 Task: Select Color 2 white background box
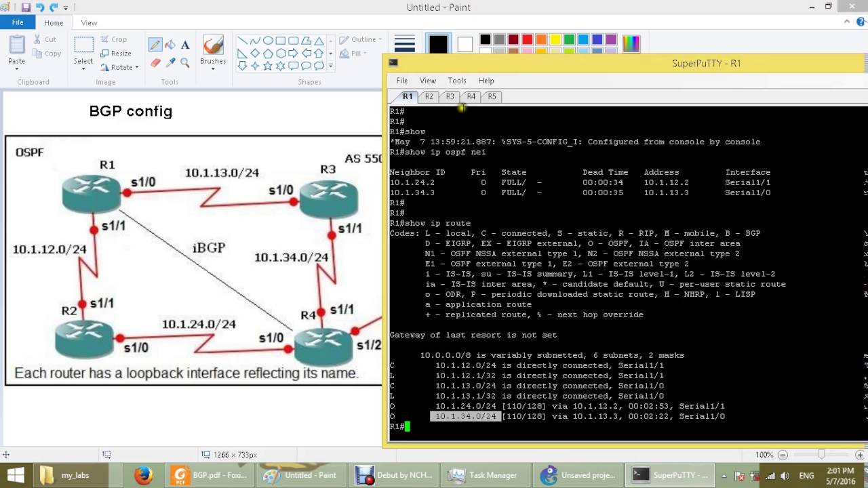pos(465,45)
